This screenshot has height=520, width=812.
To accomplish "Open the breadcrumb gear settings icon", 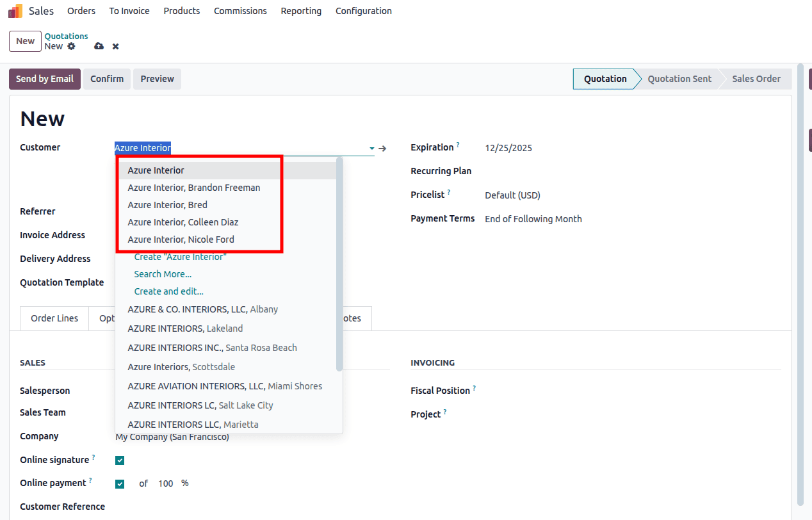I will (71, 46).
